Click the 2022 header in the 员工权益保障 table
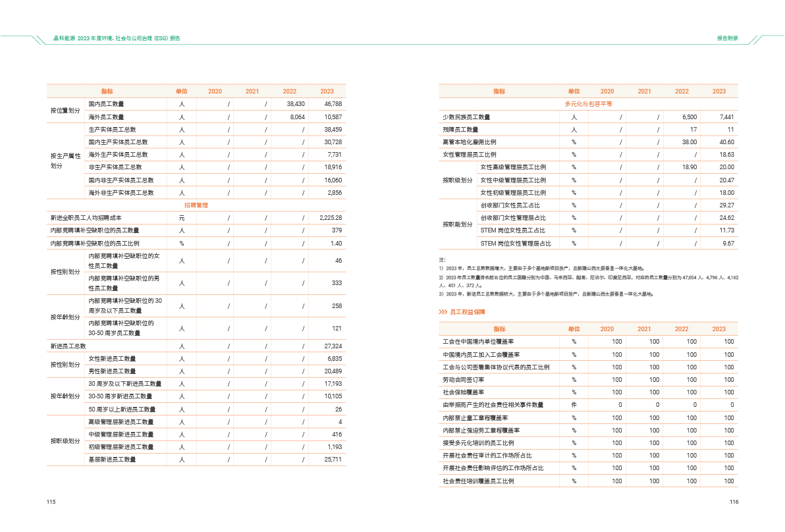 (x=681, y=329)
